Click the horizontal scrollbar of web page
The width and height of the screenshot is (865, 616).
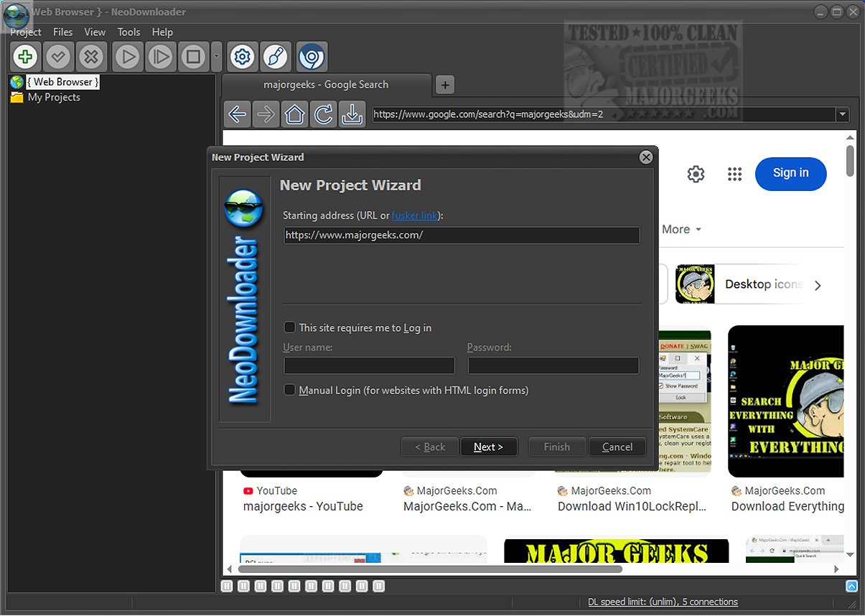pyautogui.click(x=431, y=569)
